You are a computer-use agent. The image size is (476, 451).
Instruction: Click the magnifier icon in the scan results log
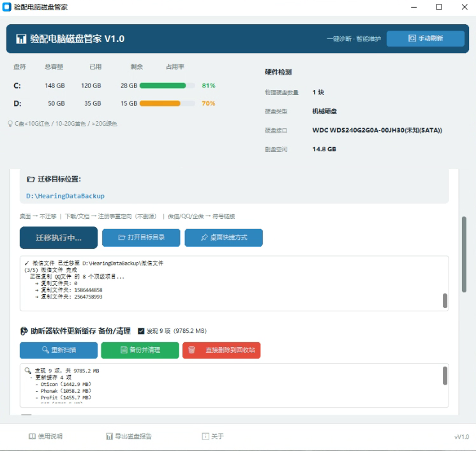27,371
